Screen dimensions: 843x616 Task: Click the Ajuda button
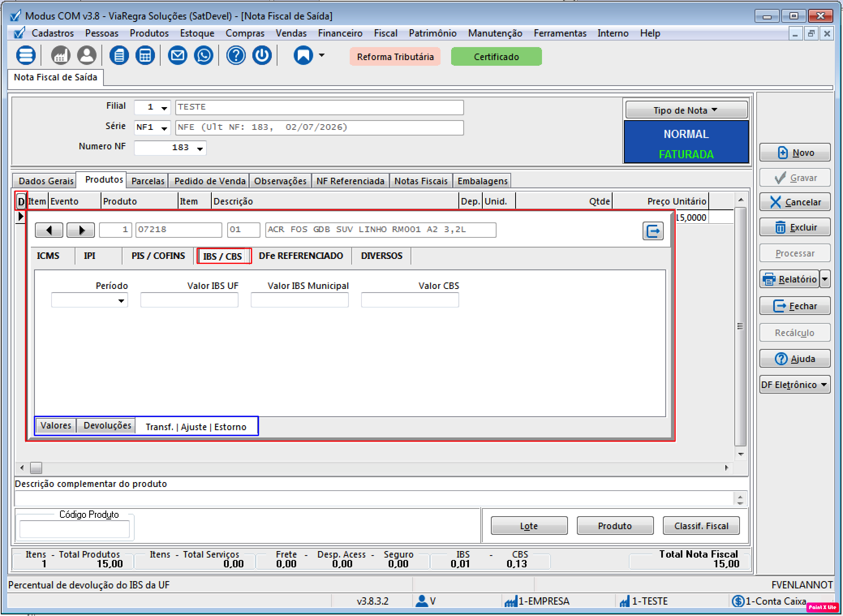[795, 359]
